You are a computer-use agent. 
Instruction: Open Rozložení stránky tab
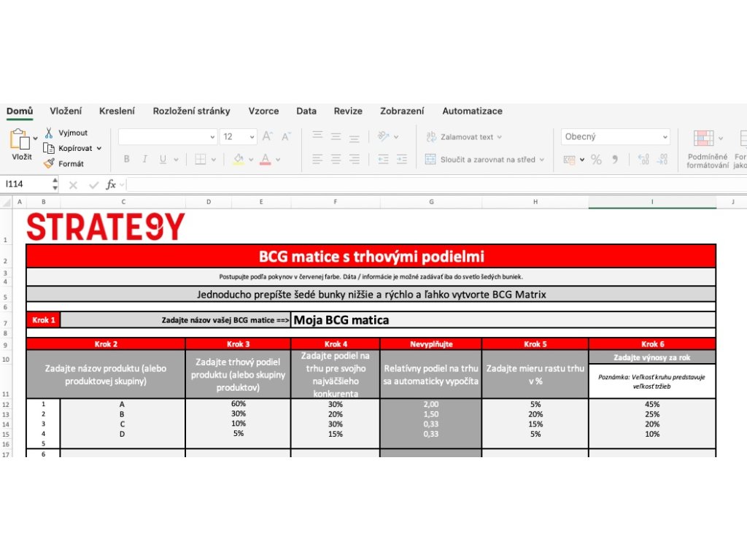(192, 111)
